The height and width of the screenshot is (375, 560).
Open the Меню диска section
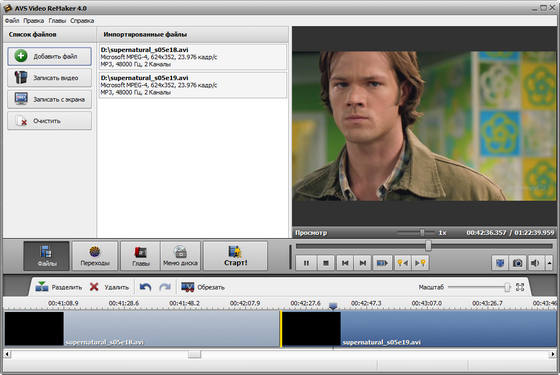point(180,256)
